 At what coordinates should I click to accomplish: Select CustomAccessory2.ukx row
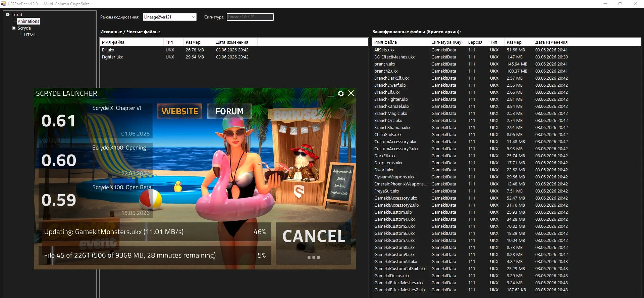506,148
